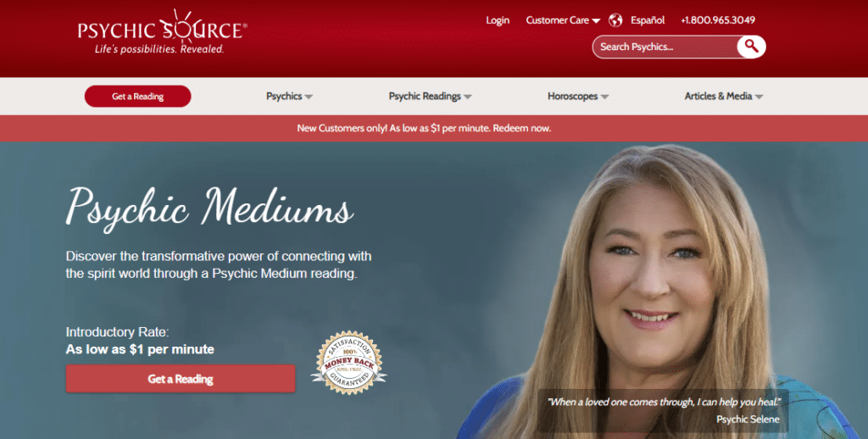Open the Articles & Media menu
Screen dimensions: 868x439
click(x=718, y=97)
